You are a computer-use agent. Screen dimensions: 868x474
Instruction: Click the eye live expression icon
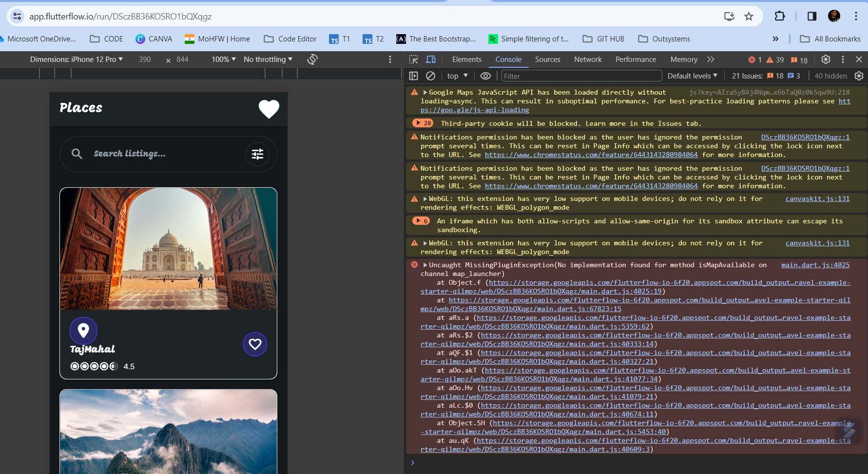tap(485, 76)
